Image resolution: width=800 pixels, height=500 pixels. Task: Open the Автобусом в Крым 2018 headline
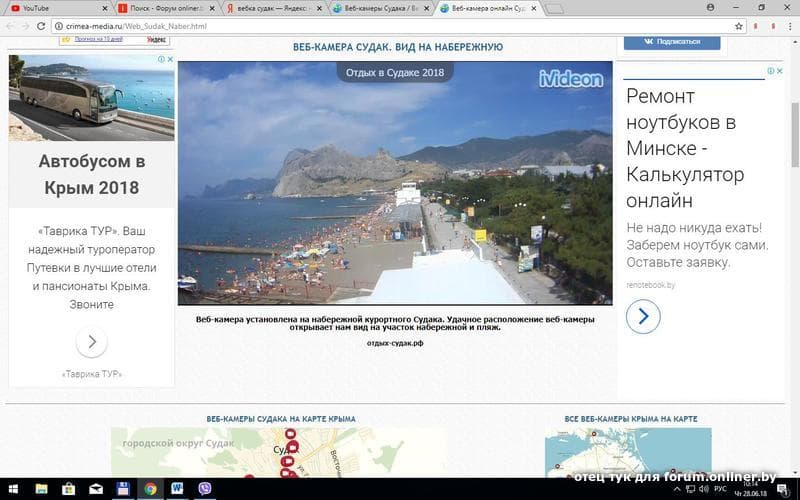(x=92, y=174)
